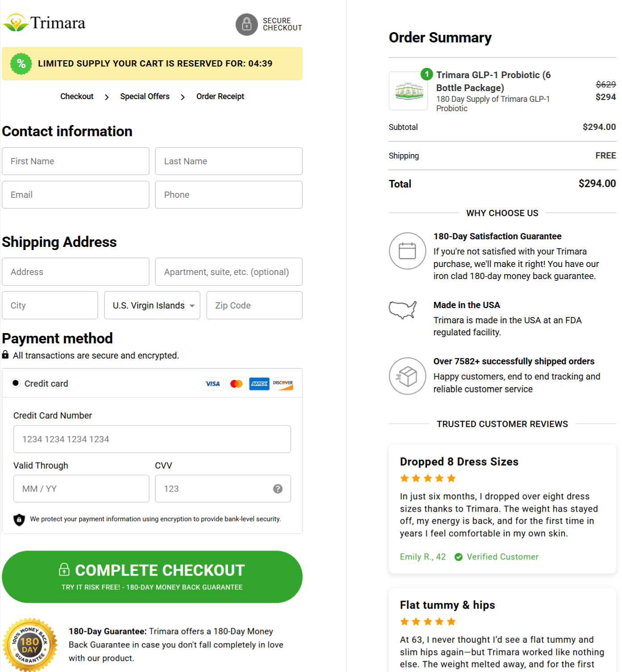The image size is (622, 672).
Task: Click the Discover card icon
Action: coord(283,384)
